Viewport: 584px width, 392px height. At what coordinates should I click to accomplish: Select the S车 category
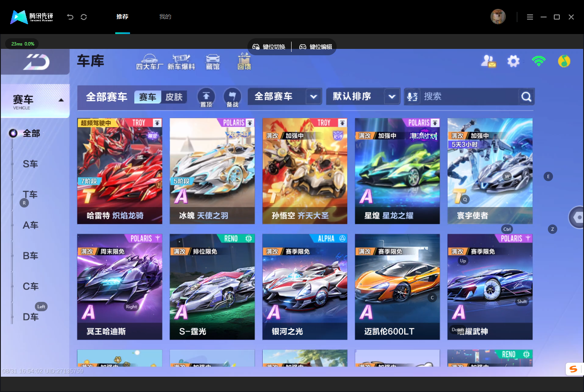(30, 164)
